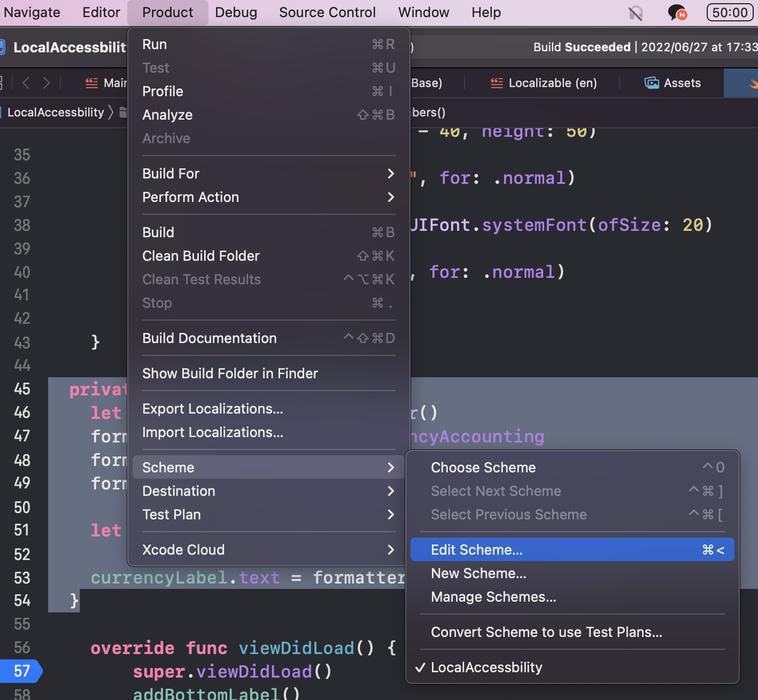Open the Editor menu
This screenshot has height=700, width=758.
[x=101, y=12]
